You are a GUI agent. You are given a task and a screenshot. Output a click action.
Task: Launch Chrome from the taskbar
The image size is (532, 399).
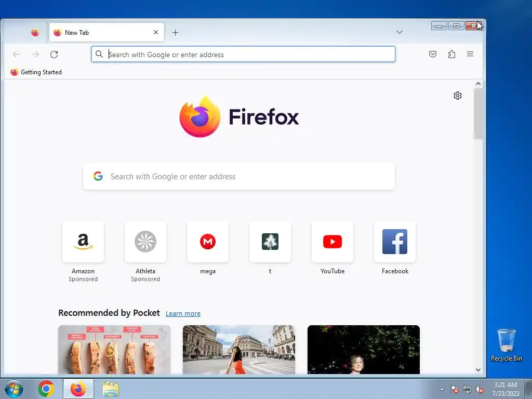pos(46,389)
